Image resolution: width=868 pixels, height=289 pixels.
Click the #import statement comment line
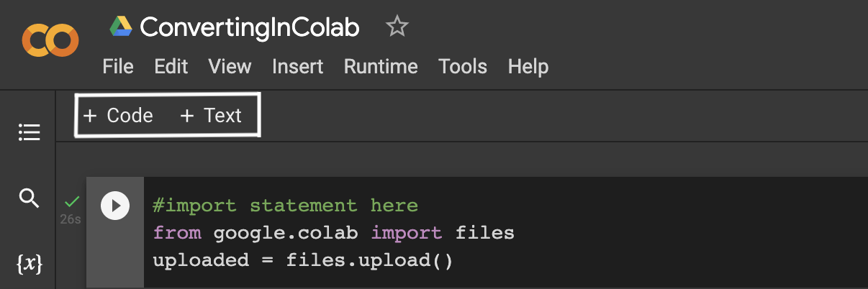coord(285,206)
